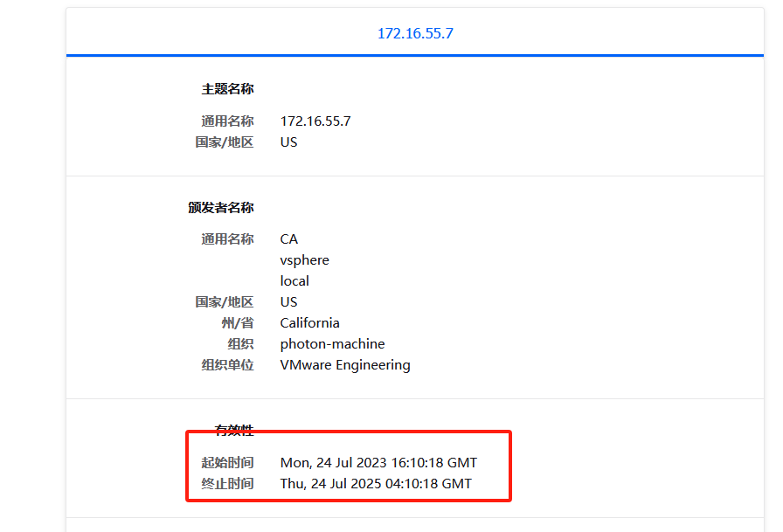Click the California state value
Viewport: 783px width, 532px height.
[309, 323]
